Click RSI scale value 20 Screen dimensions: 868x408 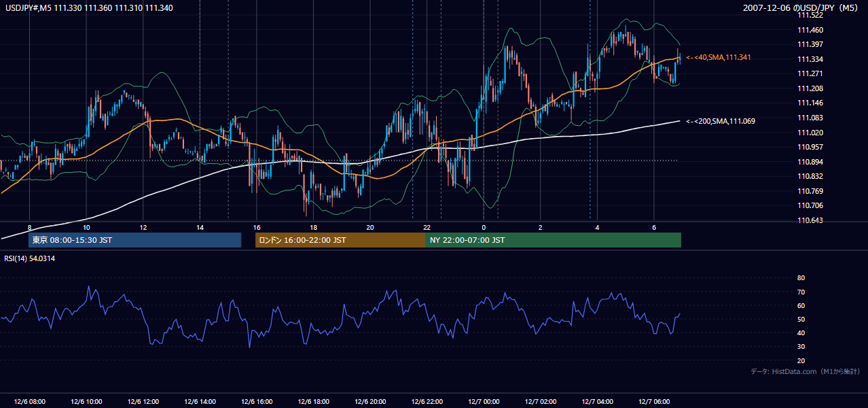point(801,360)
